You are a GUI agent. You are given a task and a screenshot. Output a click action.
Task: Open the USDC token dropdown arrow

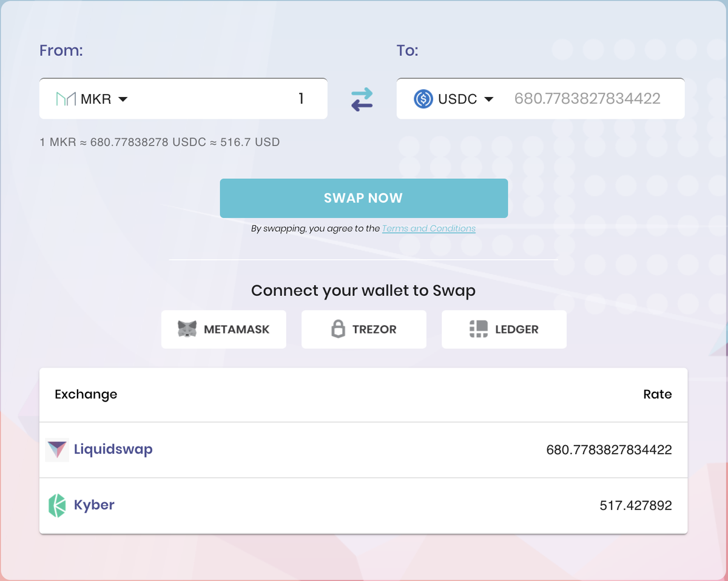[x=488, y=99]
